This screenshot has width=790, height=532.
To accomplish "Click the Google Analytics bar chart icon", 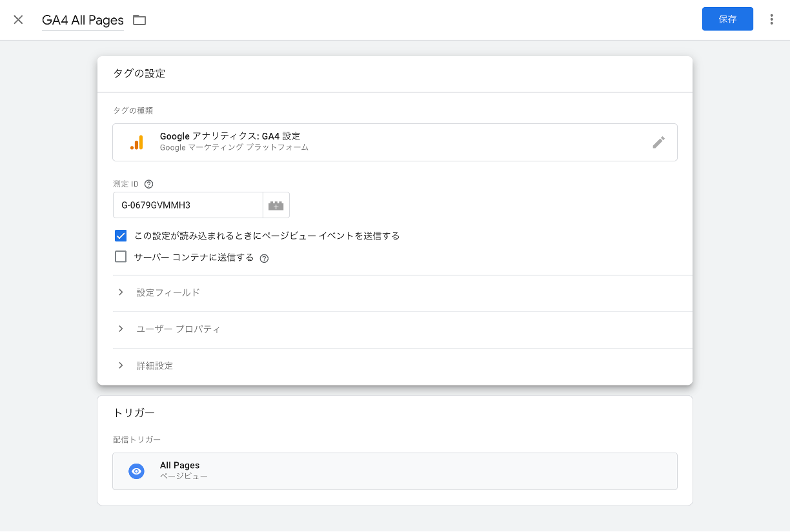I will click(137, 143).
